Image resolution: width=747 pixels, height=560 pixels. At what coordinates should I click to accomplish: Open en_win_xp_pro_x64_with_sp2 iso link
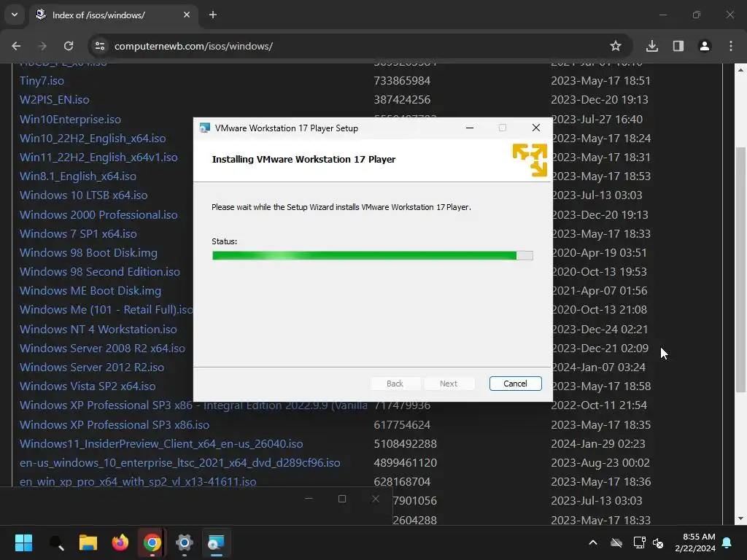138,482
